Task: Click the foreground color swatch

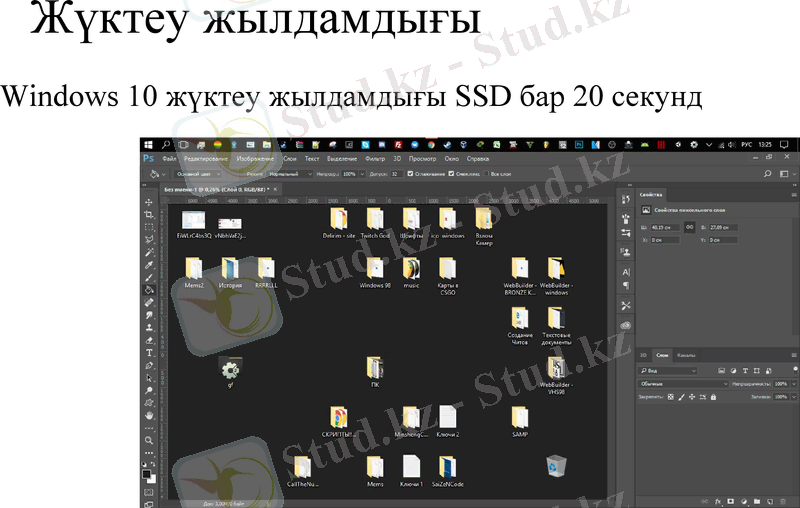Action: [x=146, y=474]
